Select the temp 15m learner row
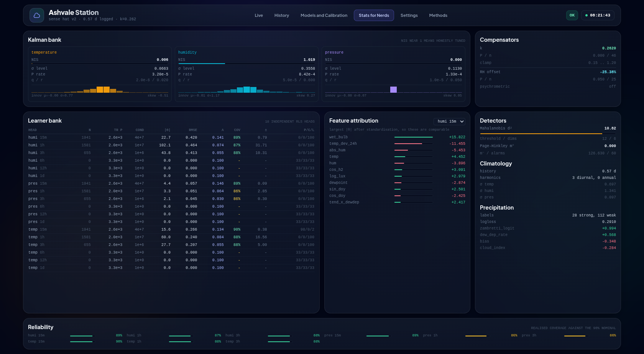Screen dimensions: 644x354 [171, 229]
